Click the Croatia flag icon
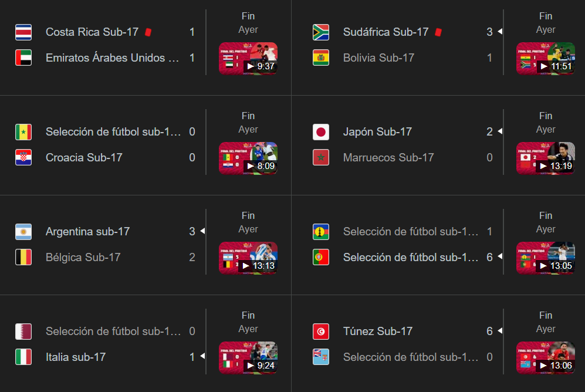This screenshot has width=585, height=392. tap(23, 158)
